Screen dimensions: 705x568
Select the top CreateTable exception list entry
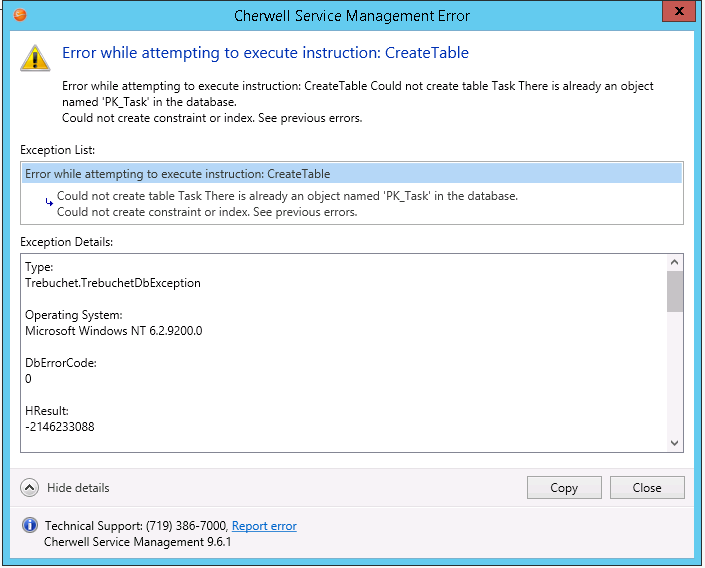point(177,174)
